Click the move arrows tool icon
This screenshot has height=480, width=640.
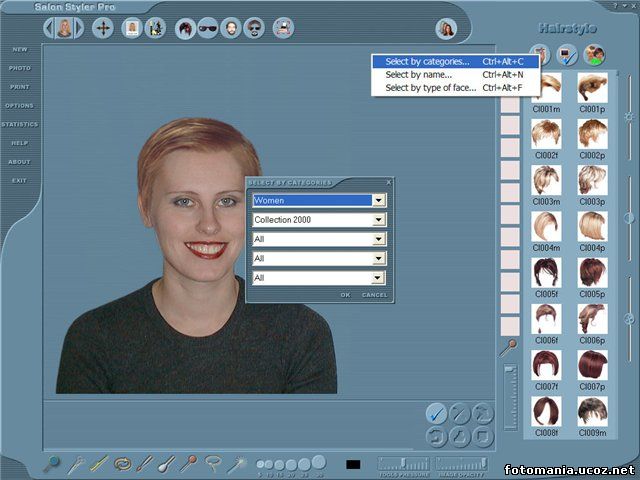click(x=103, y=28)
